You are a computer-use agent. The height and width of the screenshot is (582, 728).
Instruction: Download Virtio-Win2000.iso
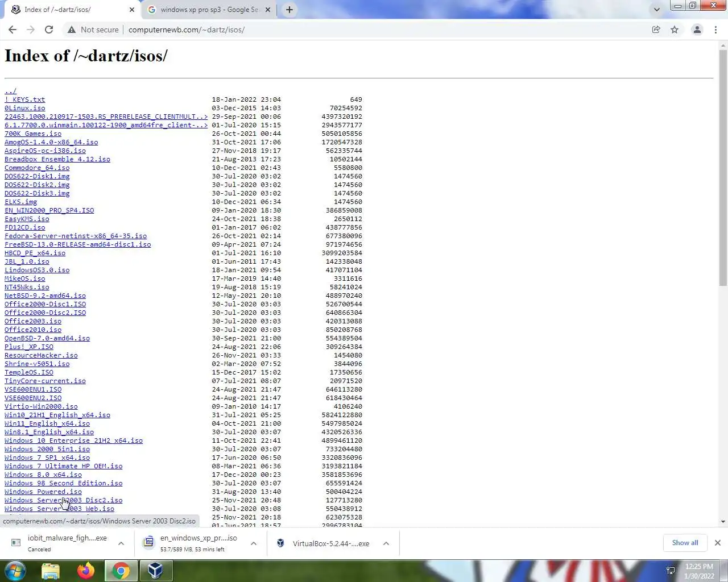pyautogui.click(x=41, y=406)
